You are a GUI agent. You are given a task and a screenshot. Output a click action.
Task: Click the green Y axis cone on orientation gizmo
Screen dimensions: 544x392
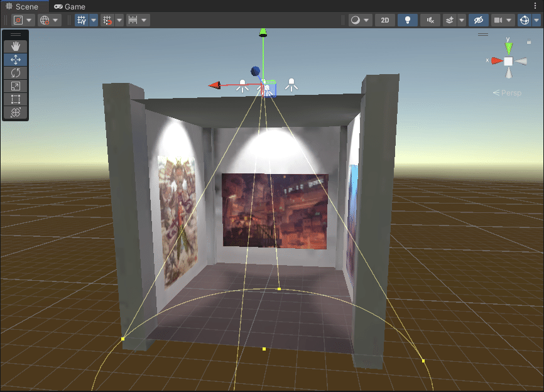pos(509,47)
